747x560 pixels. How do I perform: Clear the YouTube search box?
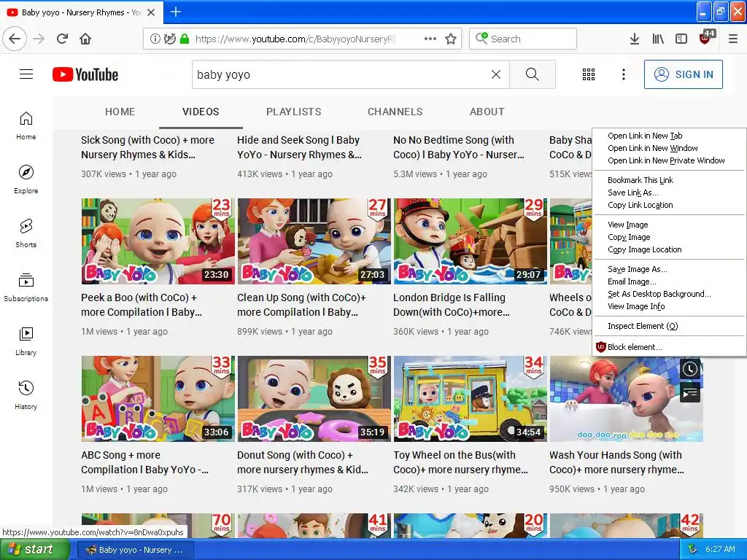click(496, 74)
